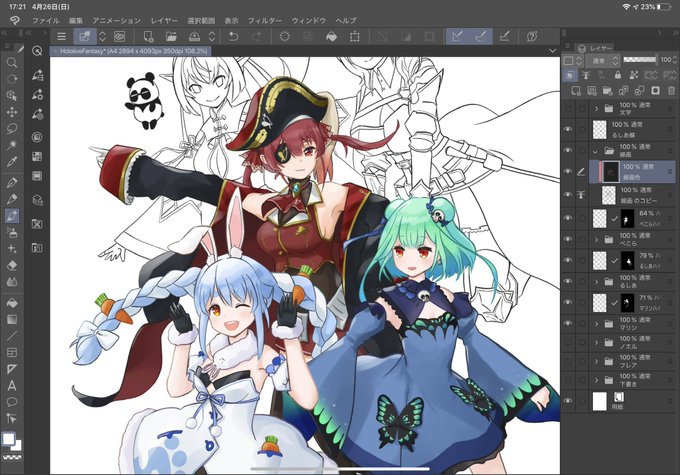
Task: Select the Eyedropper tool
Action: pyautogui.click(x=12, y=161)
